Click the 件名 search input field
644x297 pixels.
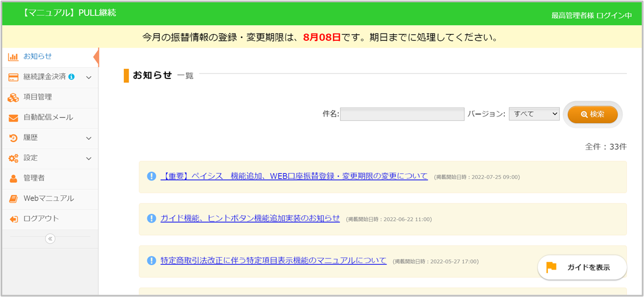click(402, 114)
